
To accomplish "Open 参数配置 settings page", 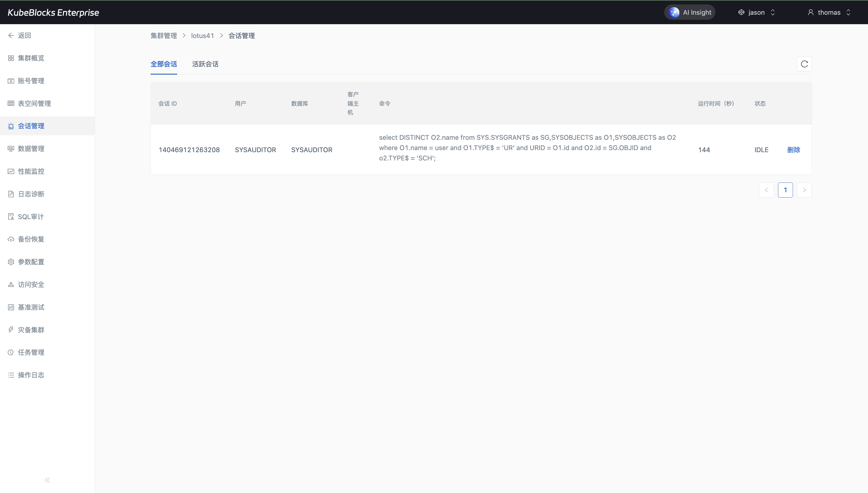I will point(31,262).
